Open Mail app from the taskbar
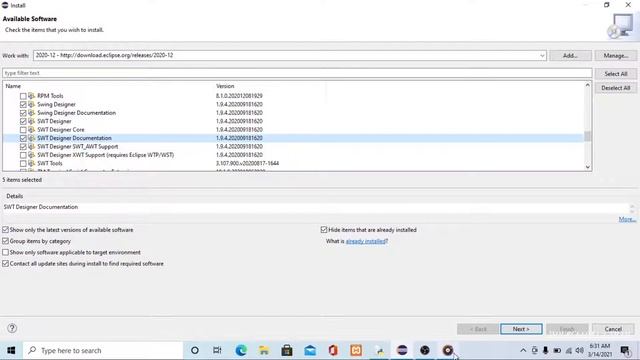 click(310, 350)
